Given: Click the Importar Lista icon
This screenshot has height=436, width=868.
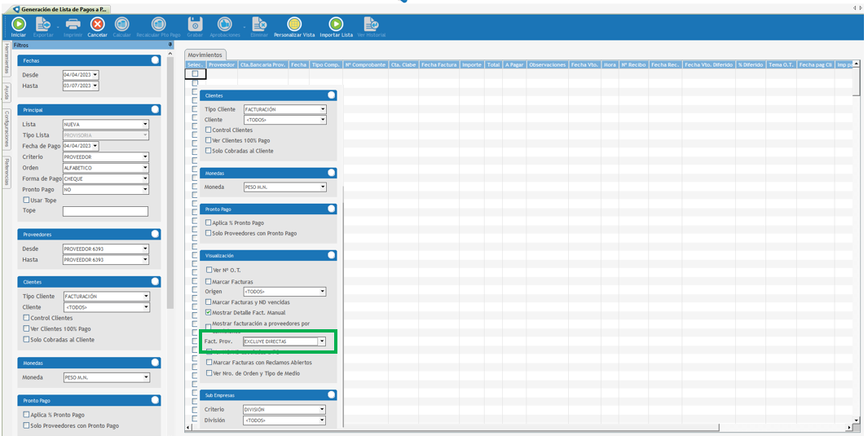Looking at the screenshot, I should tap(336, 24).
